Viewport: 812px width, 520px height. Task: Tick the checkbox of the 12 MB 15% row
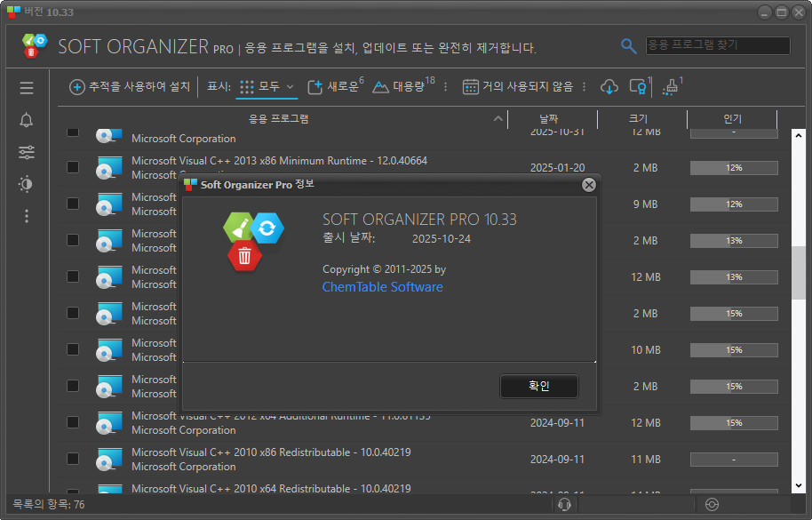coord(73,422)
